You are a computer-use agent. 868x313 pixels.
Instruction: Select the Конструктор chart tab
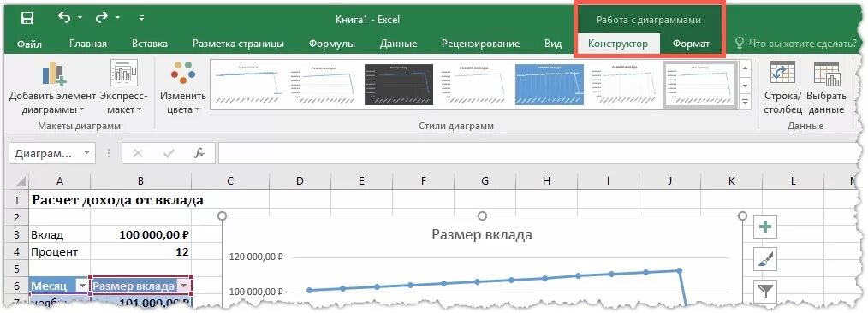[x=618, y=44]
